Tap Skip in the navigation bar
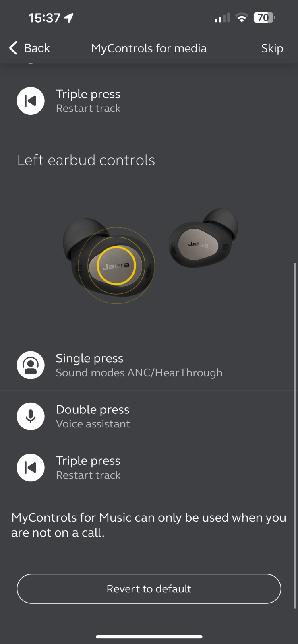This screenshot has width=298, height=644. tap(272, 48)
